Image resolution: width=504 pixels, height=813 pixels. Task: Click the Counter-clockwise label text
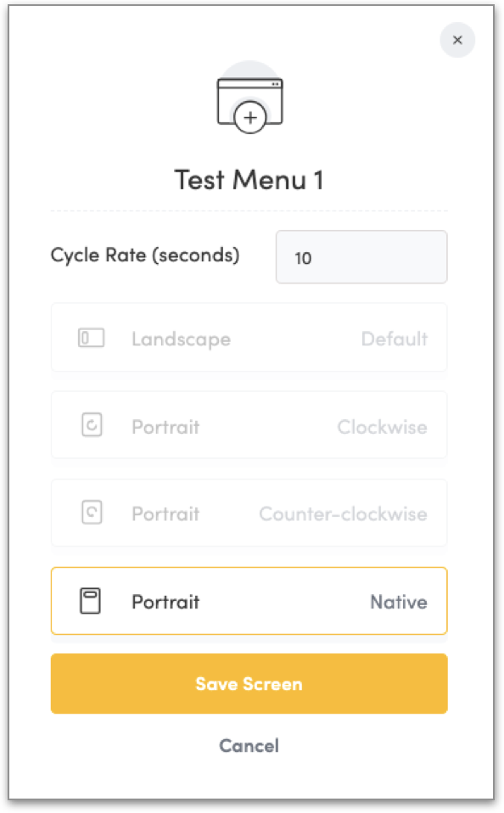click(344, 513)
